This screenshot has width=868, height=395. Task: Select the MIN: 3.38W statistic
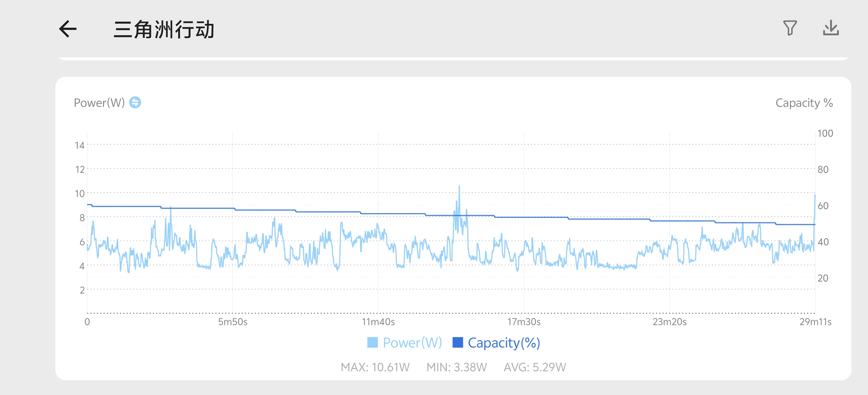click(x=456, y=367)
